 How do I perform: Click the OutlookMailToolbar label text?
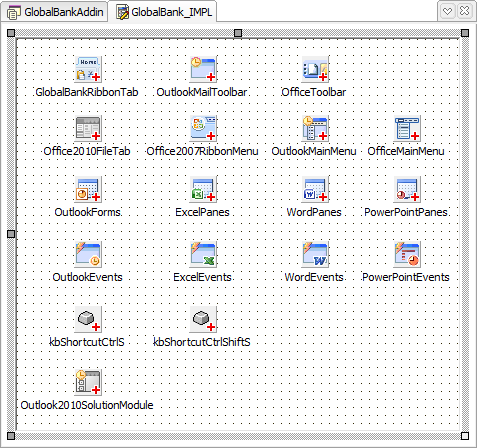point(202,92)
